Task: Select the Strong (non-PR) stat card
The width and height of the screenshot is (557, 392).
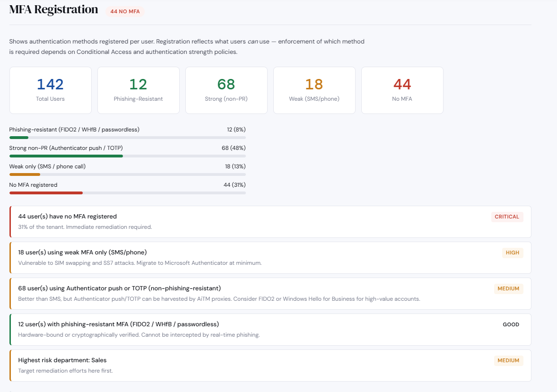Action: [226, 90]
